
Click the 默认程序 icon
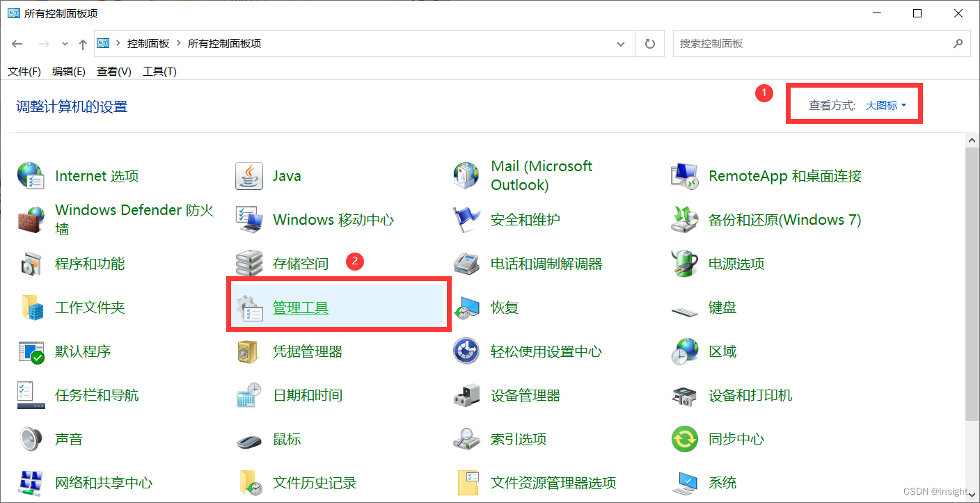31,351
